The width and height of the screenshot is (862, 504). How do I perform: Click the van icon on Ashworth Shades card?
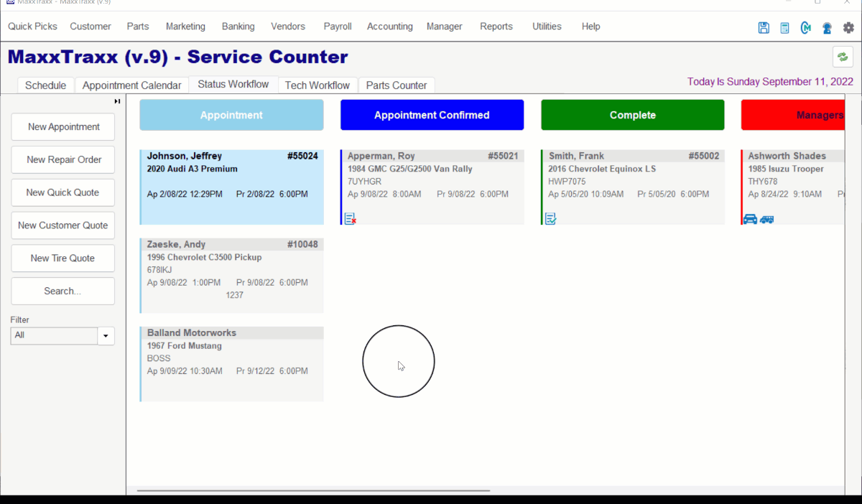point(767,219)
